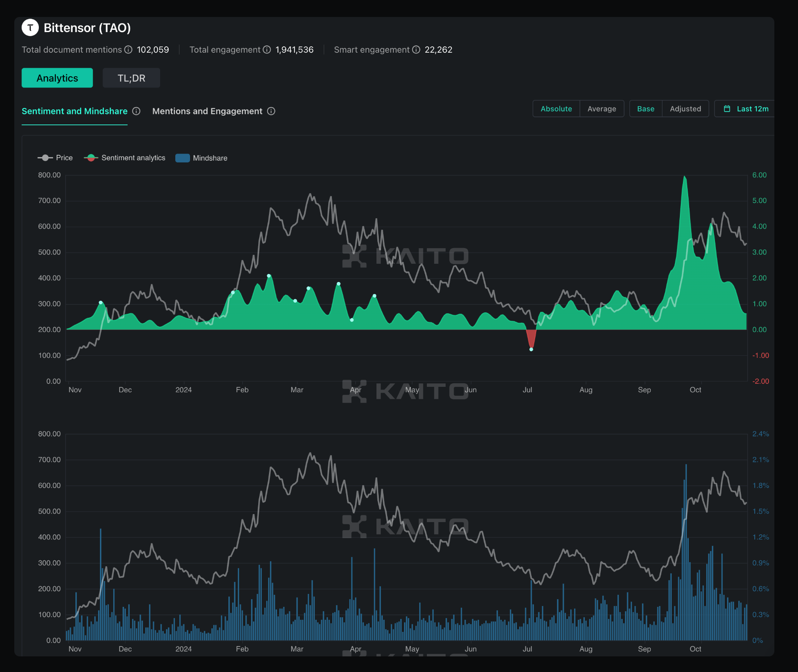Open info icon beside Smart engagement
The height and width of the screenshot is (672, 798).
416,50
